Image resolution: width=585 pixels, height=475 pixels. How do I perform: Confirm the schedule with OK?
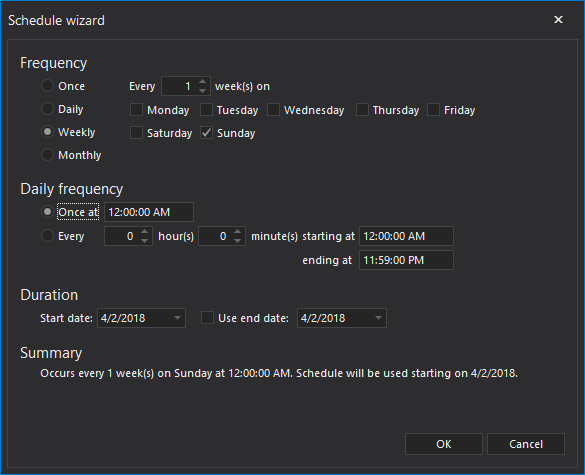click(x=444, y=444)
